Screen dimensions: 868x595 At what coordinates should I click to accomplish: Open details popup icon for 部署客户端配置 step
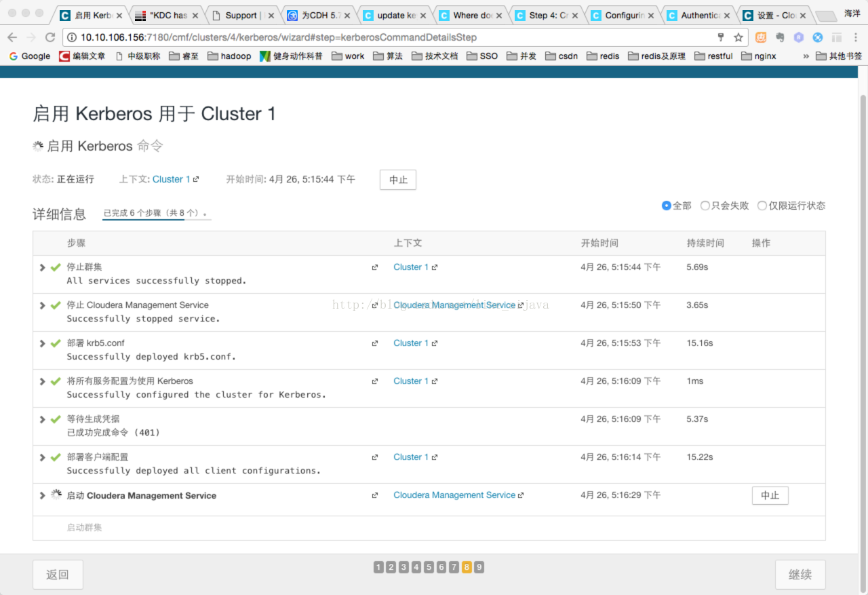375,457
